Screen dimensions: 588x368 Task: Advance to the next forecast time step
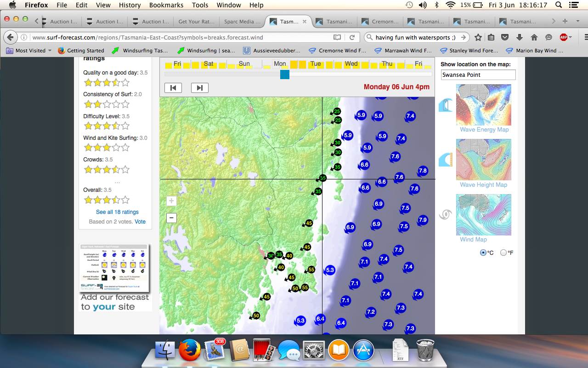pyautogui.click(x=199, y=88)
